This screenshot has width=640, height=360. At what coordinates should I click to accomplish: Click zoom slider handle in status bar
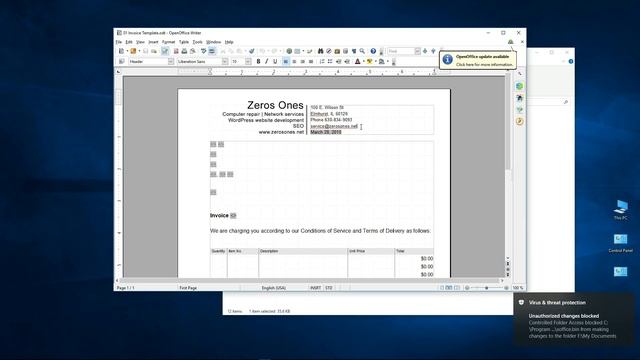point(487,288)
